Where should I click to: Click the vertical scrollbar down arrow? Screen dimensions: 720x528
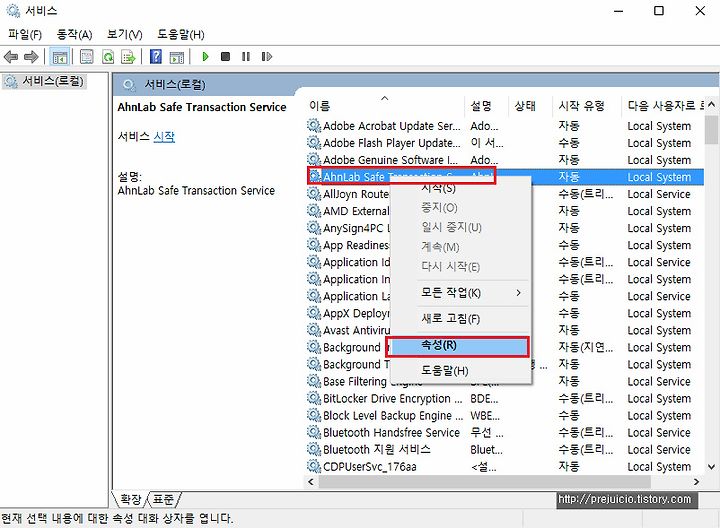711,467
